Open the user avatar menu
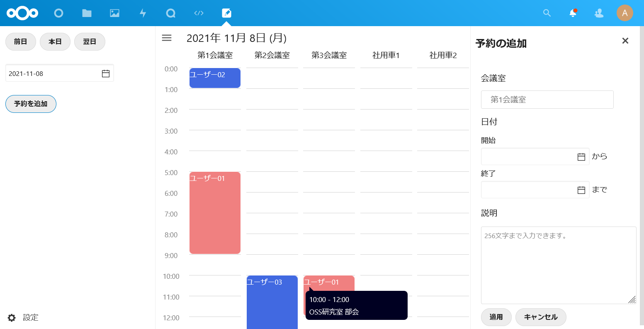The image size is (644, 329). [625, 13]
